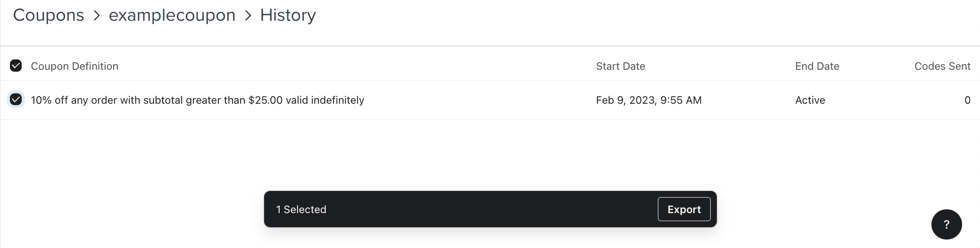
Task: Click the Active end date status
Action: [x=810, y=100]
